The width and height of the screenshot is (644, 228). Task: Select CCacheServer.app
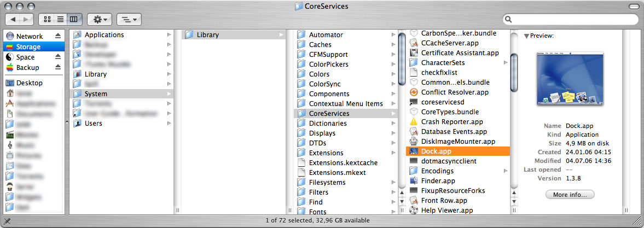(457, 43)
